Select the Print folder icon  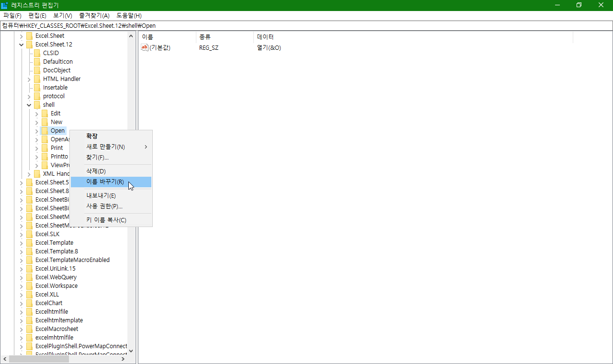tap(45, 148)
